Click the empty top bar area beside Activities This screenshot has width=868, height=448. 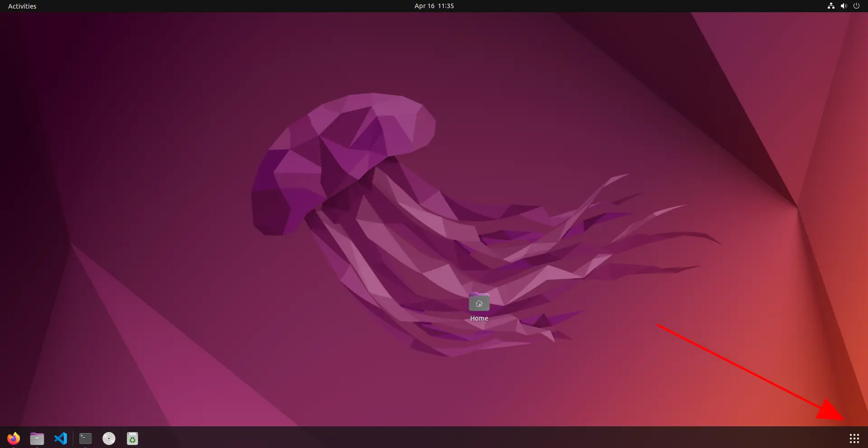(x=181, y=6)
